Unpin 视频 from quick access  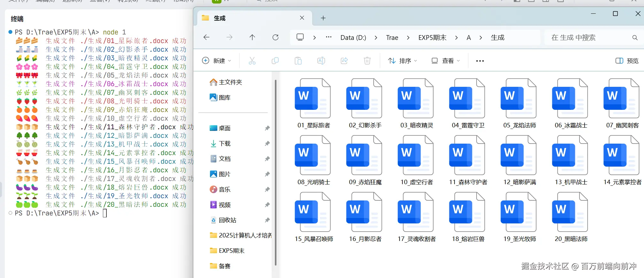(x=267, y=205)
